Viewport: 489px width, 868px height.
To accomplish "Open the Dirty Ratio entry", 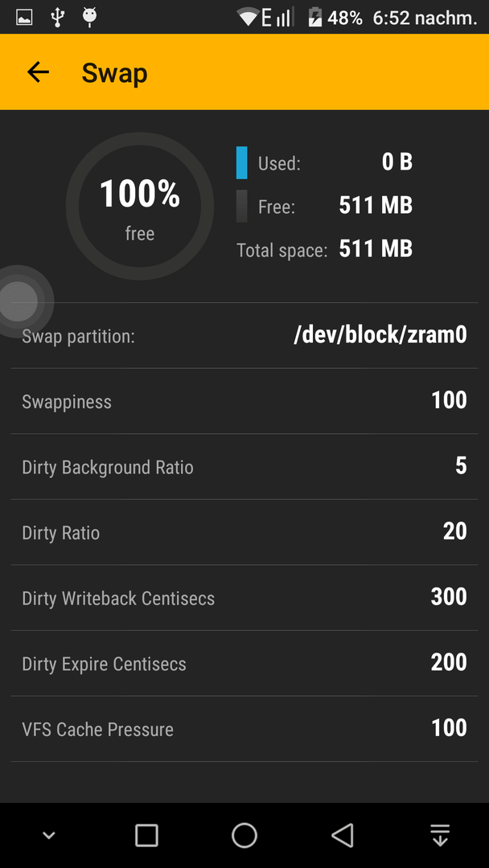I will click(x=244, y=533).
